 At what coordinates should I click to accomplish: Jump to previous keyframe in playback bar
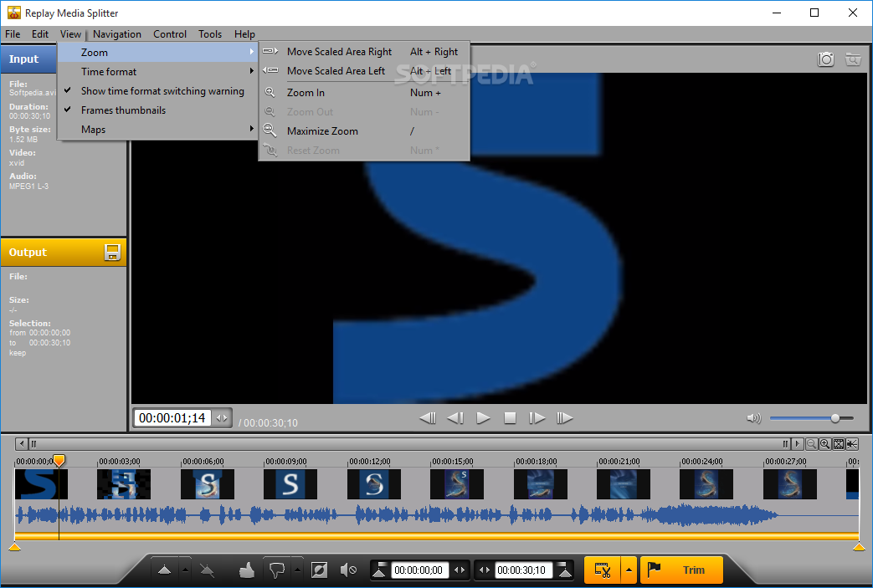click(428, 417)
